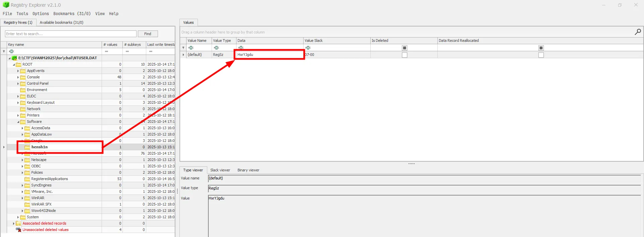This screenshot has width=644, height=237.
Task: Sort by the Value Type column header
Action: pos(222,41)
